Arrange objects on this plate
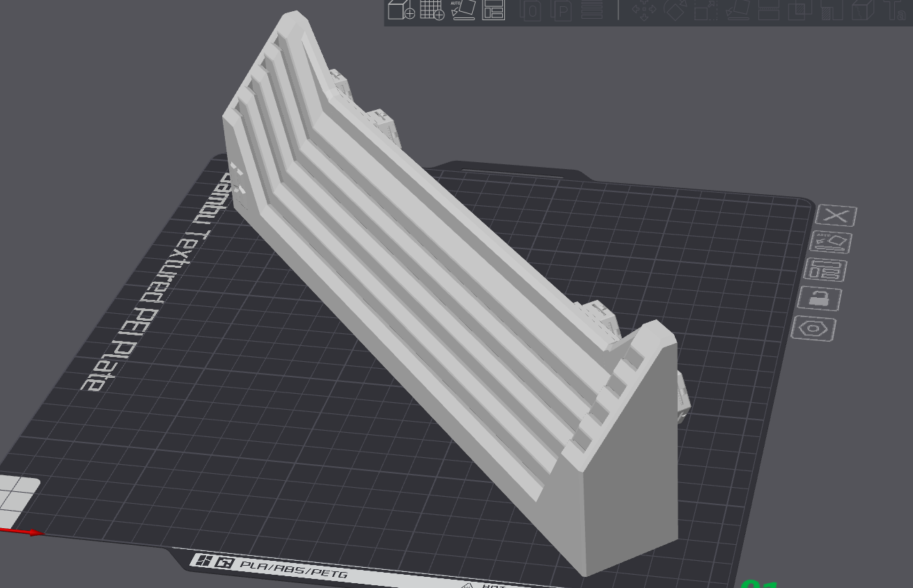Image resolution: width=913 pixels, height=588 pixels. (x=826, y=270)
